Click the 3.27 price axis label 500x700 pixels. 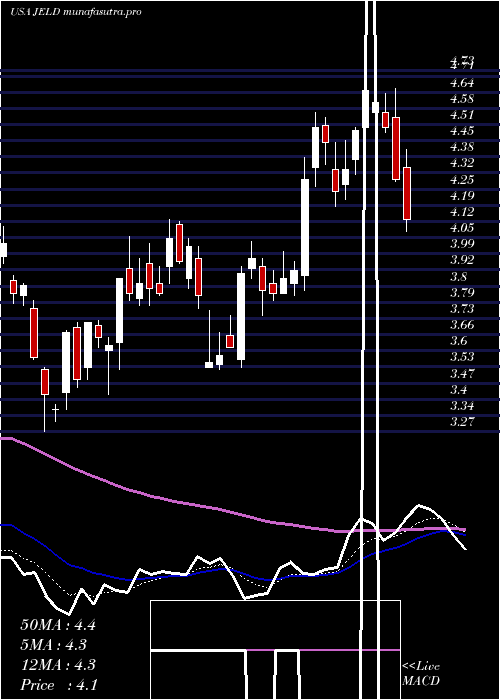pyautogui.click(x=462, y=422)
